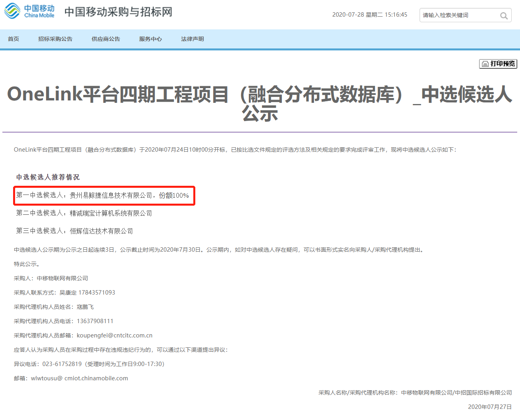Click the China Mobile logo icon
The height and width of the screenshot is (420, 520).
(12, 12)
